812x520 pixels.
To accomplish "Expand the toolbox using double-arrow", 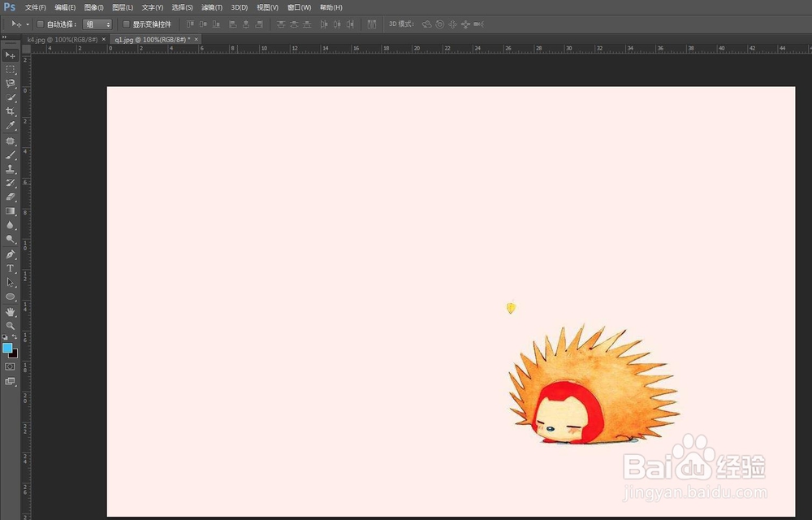I will click(x=4, y=37).
